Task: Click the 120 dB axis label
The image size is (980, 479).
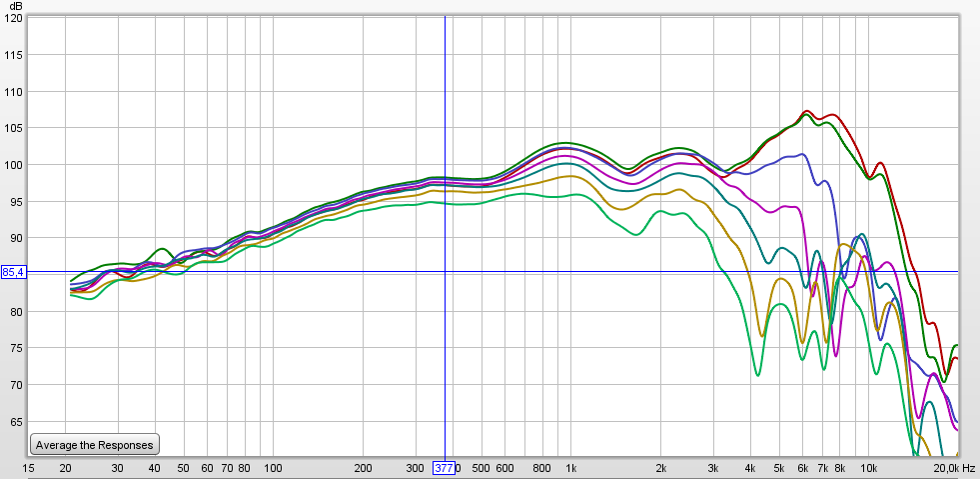Action: [14, 18]
